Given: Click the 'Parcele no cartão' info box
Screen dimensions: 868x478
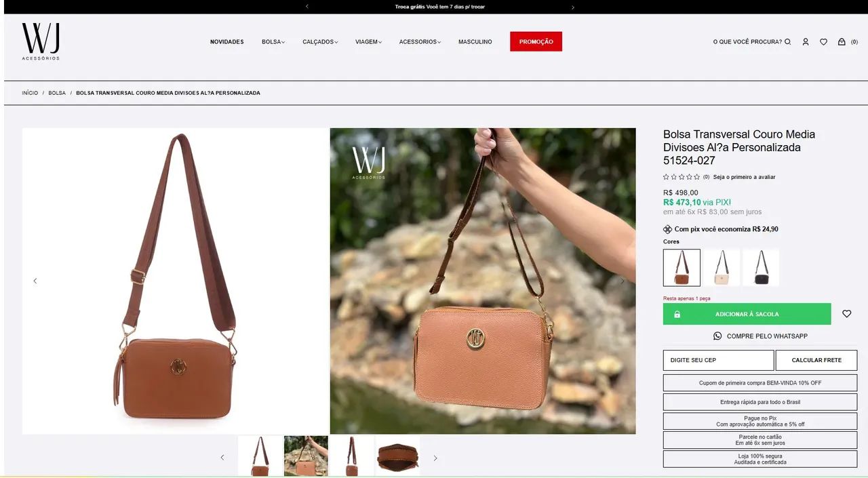Looking at the screenshot, I should click(x=760, y=440).
